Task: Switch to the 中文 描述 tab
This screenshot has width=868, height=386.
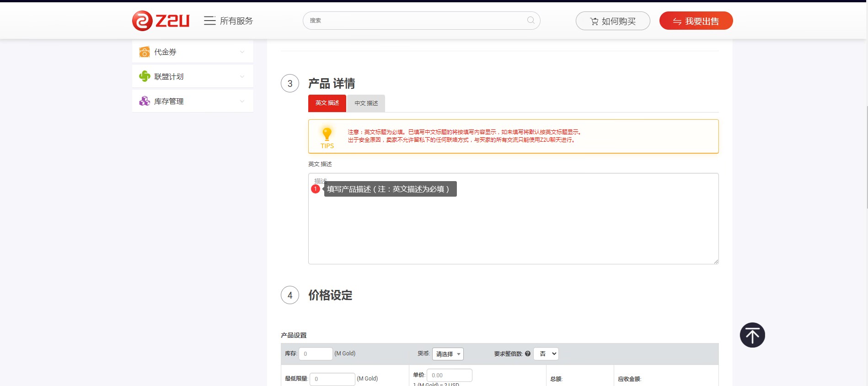Action: (x=366, y=103)
